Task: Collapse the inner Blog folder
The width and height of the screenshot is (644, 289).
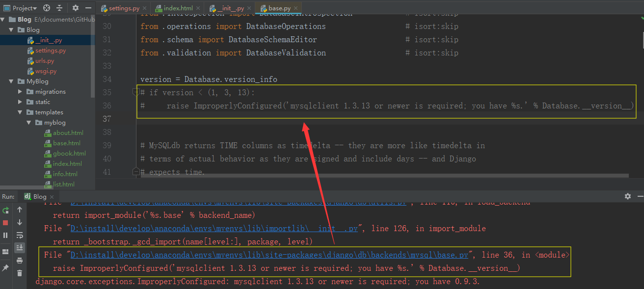Action: (11, 30)
